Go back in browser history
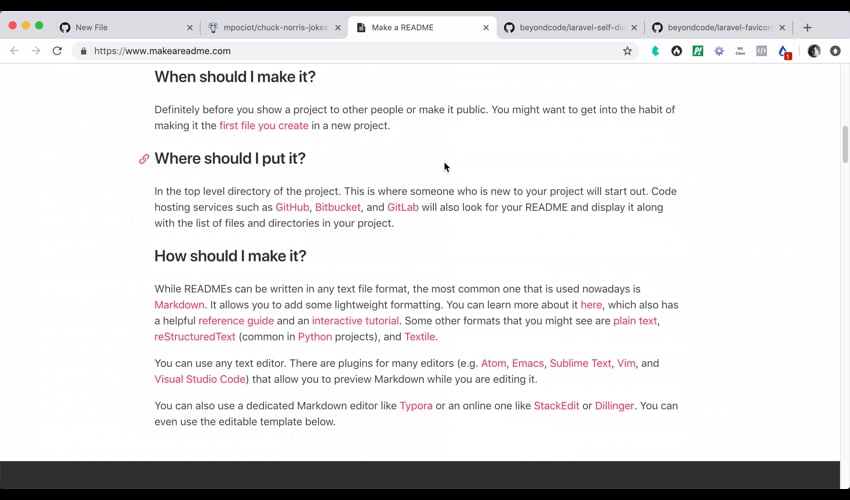Screen dimensions: 850x500 click(x=15, y=51)
